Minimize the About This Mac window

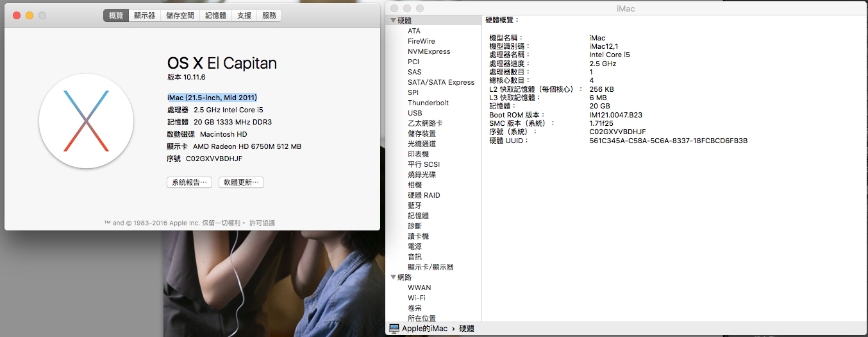(29, 15)
